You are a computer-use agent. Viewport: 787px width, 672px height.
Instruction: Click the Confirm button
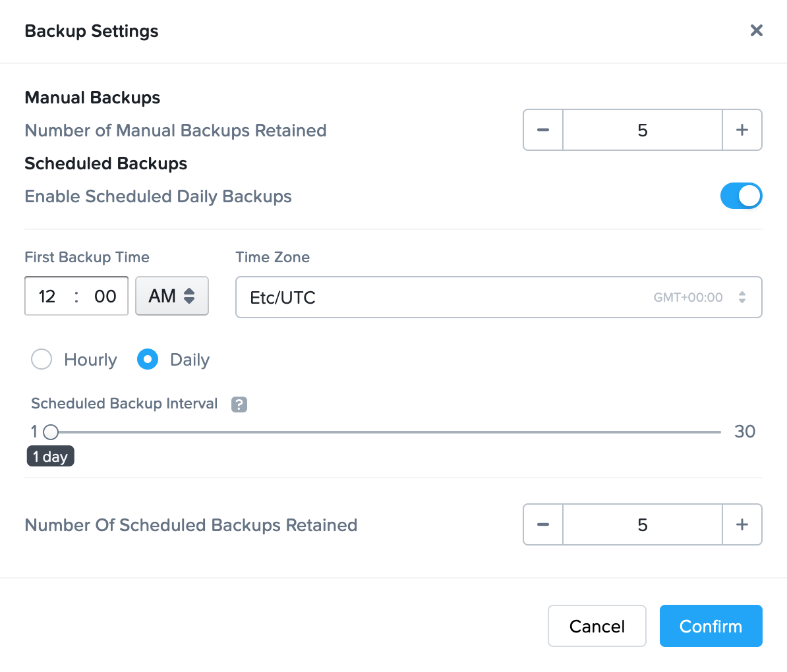[x=711, y=626]
